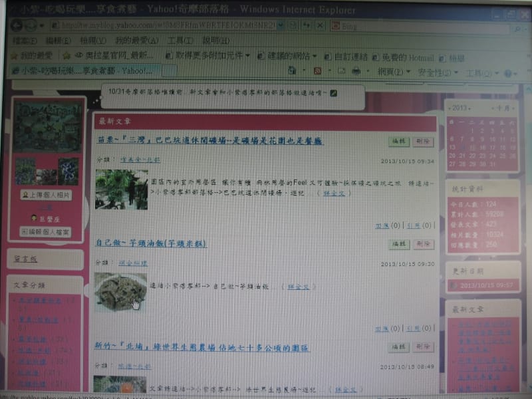Viewport: 532px width, 399px height.
Task: Select date 15 in the calendar
Action: click(472, 147)
